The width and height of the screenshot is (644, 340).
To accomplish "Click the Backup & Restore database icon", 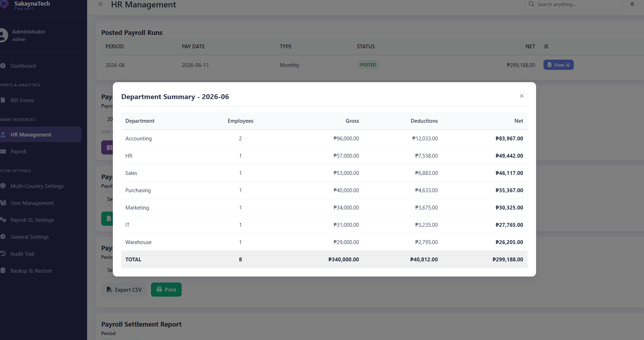I will (3, 271).
